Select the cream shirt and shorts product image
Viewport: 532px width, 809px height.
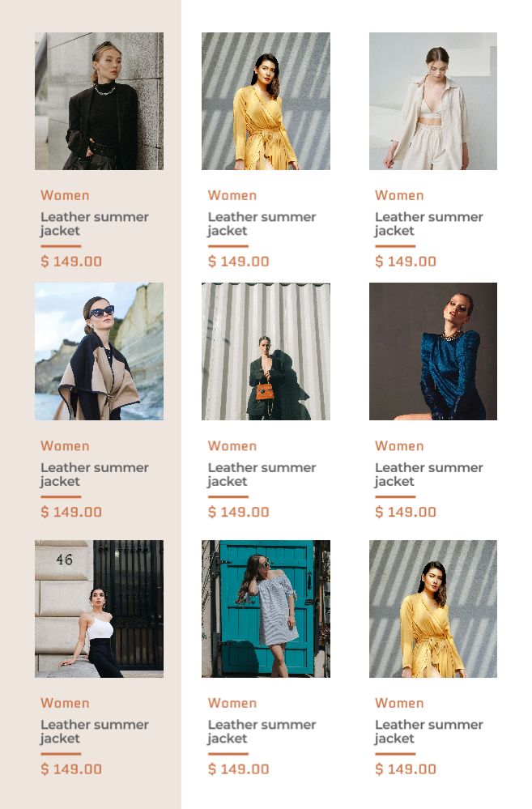(x=433, y=101)
